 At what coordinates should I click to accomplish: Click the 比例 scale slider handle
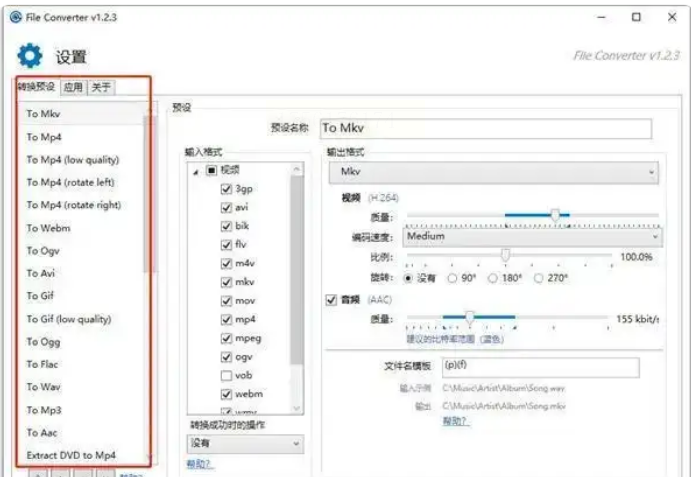tap(506, 255)
